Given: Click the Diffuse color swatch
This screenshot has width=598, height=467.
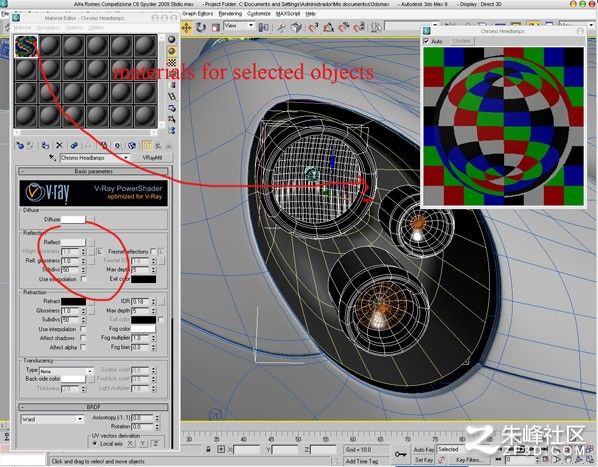Looking at the screenshot, I should 73,220.
